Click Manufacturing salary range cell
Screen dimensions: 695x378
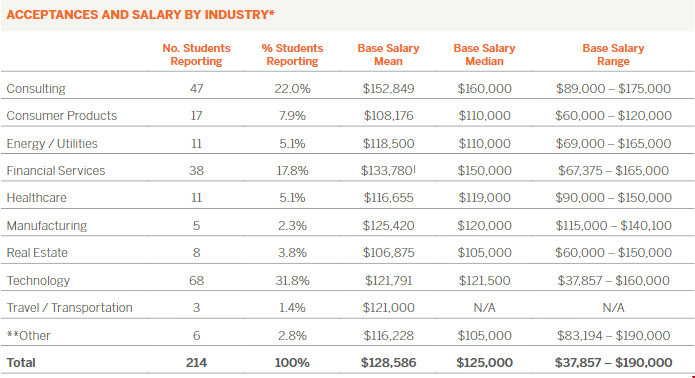613,226
